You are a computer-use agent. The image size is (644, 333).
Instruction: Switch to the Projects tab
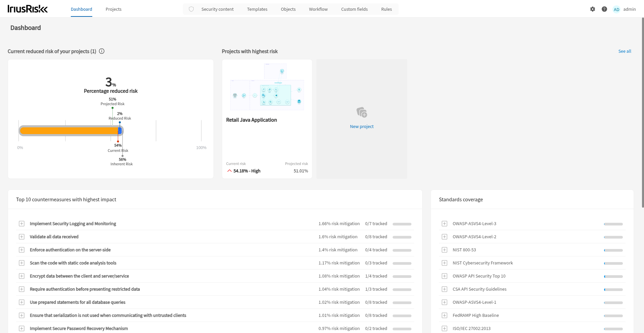[113, 9]
